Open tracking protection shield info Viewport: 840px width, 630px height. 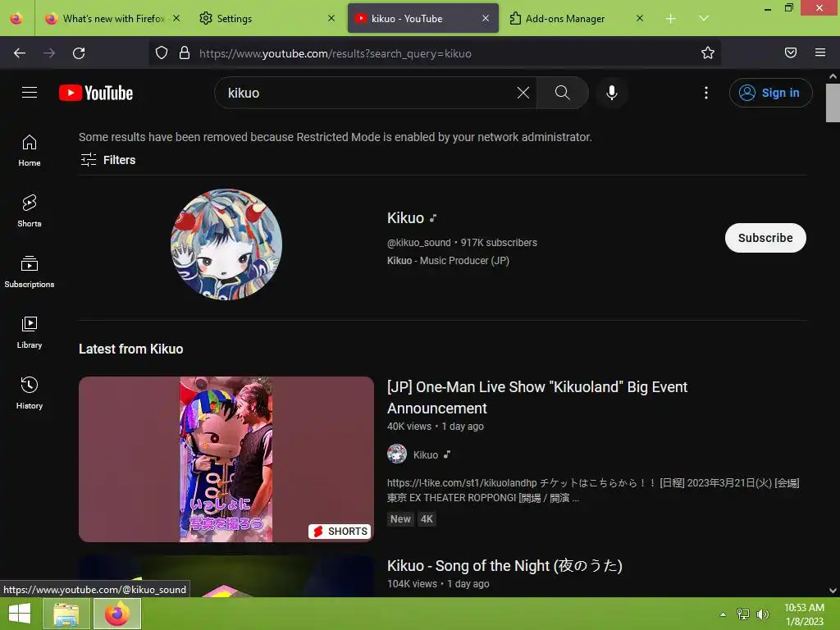tap(162, 53)
